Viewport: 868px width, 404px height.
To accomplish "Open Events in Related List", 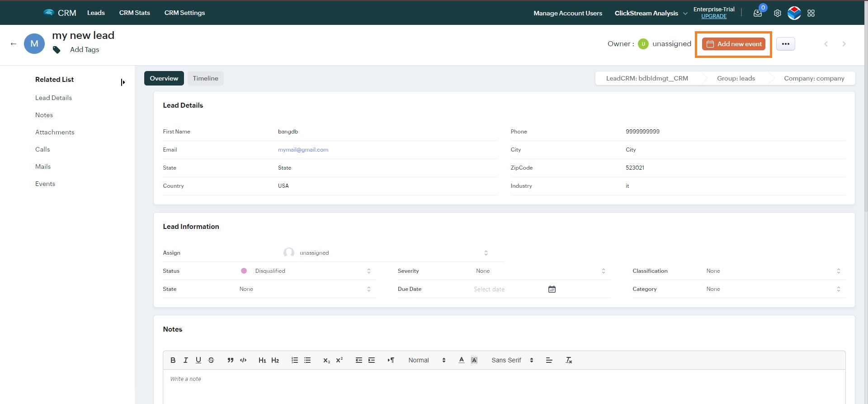I will pyautogui.click(x=45, y=184).
